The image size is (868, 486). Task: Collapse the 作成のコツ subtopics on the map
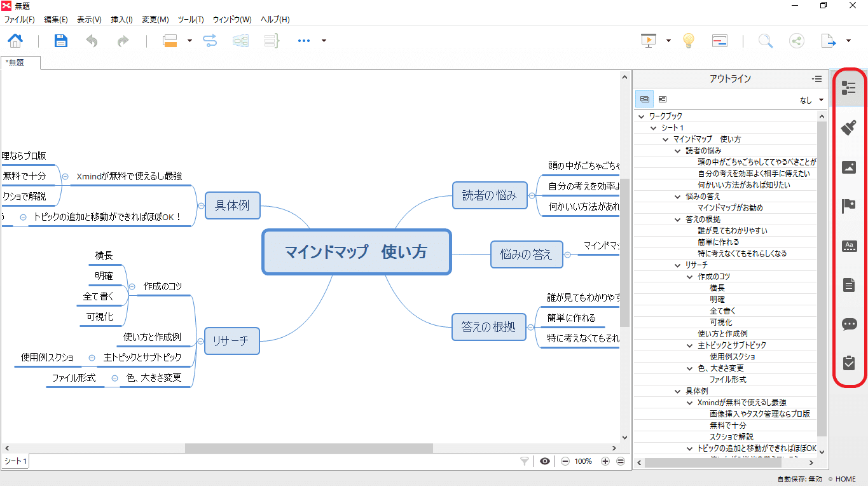(132, 287)
